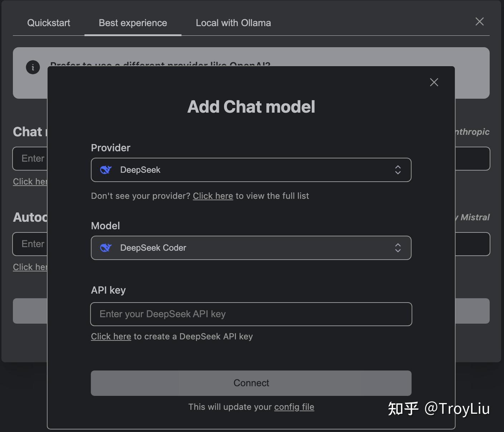Click the DeepSeek Coder whale icon
Viewport: 504px width, 432px height.
[106, 248]
